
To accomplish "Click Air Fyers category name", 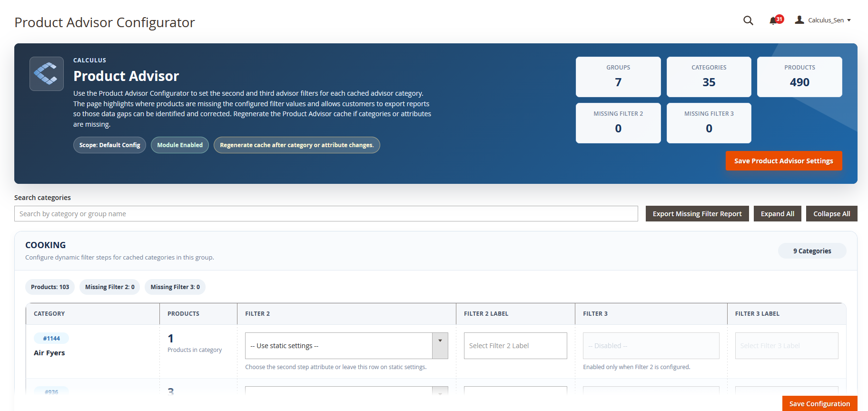I will (49, 353).
